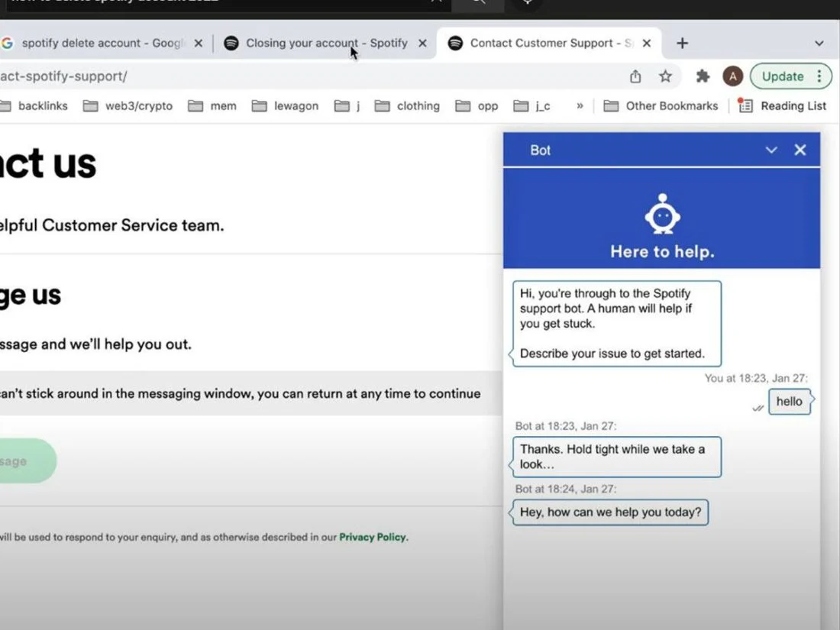Click the 'Bot at 18:24, Jan 27' timestamp
Screen dimensions: 840x630
point(566,489)
